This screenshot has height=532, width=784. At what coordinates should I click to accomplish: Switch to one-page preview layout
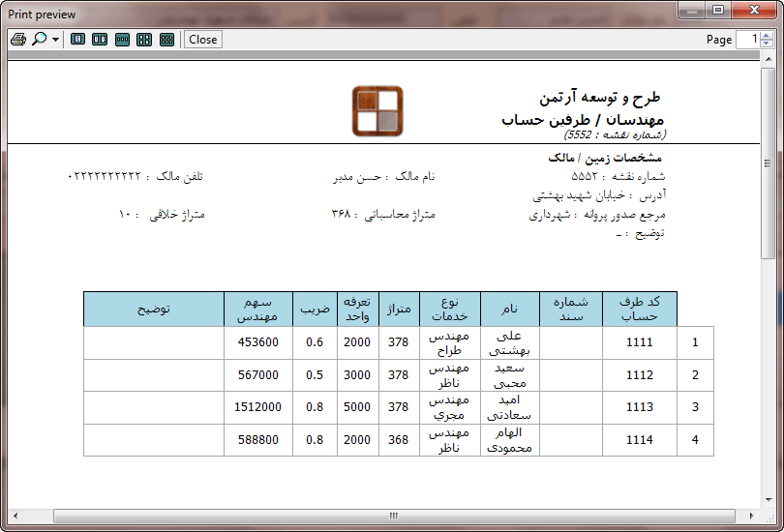pos(77,40)
